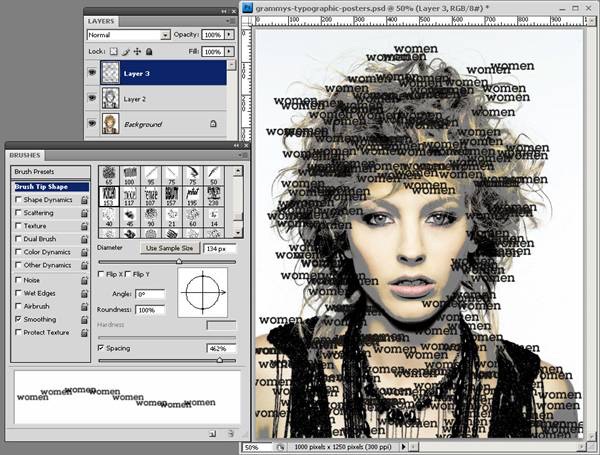Tick the Flip X checkbox
Screen dimensions: 600x455
102,274
